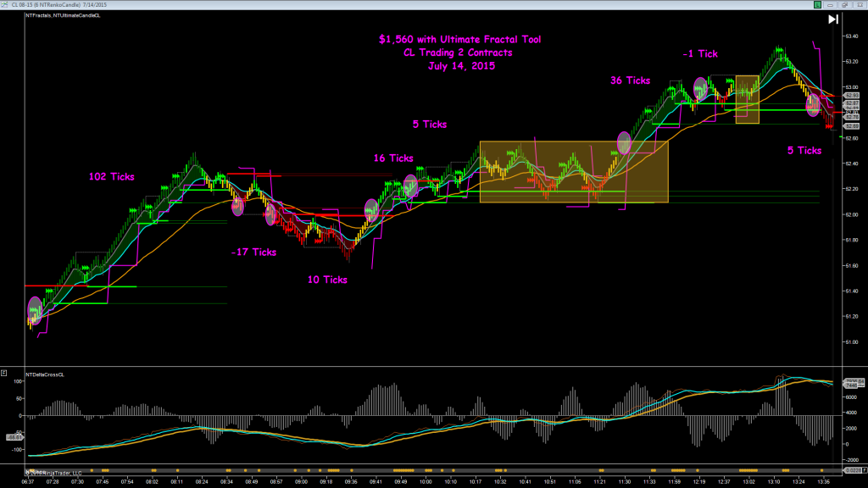Select the '-1 Tick' annotation
The width and height of the screenshot is (868, 488).
(700, 53)
